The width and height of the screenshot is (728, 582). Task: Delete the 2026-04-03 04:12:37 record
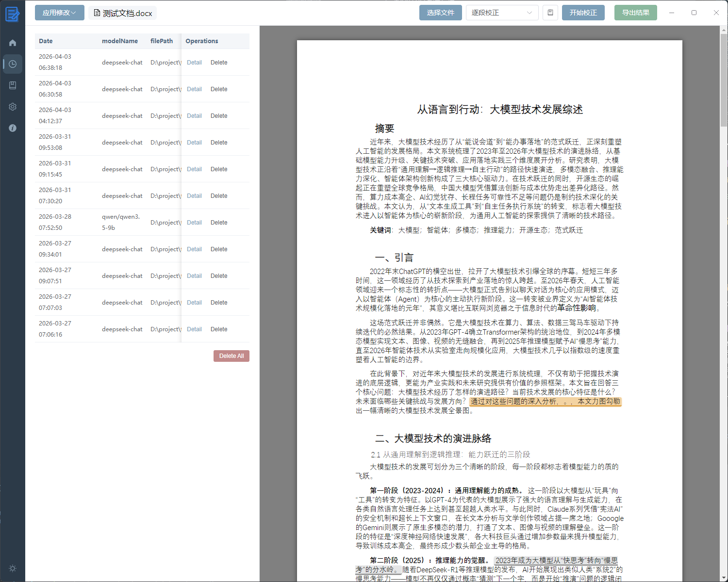coord(219,116)
